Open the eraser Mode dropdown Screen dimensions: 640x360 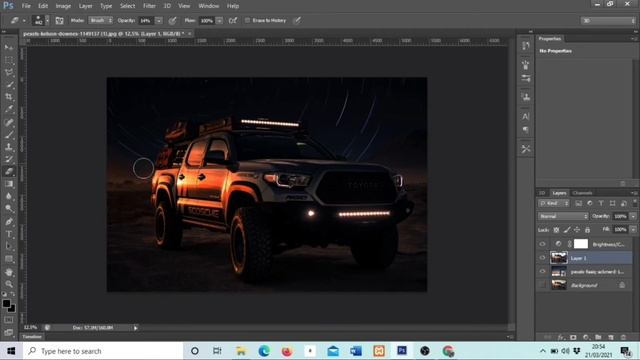(101, 20)
